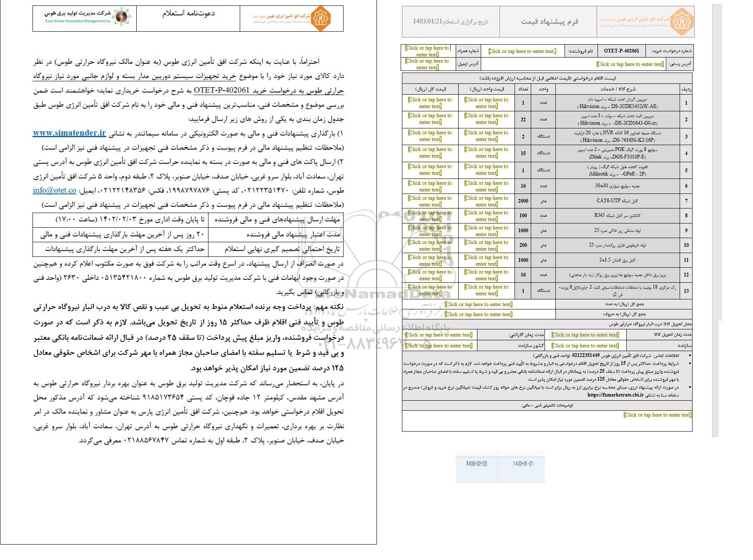Viewport: 753px width, 560px height.
Task: Open the info@otet.co email link
Action: 54,190
